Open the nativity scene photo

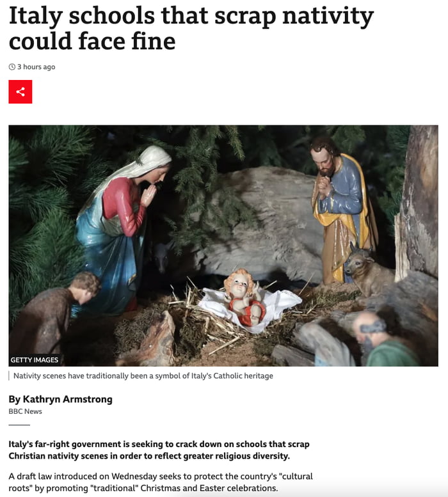pos(223,246)
